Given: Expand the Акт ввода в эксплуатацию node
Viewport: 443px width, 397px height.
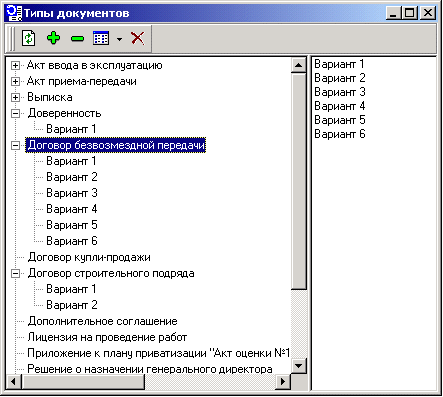Looking at the screenshot, I should [15, 65].
